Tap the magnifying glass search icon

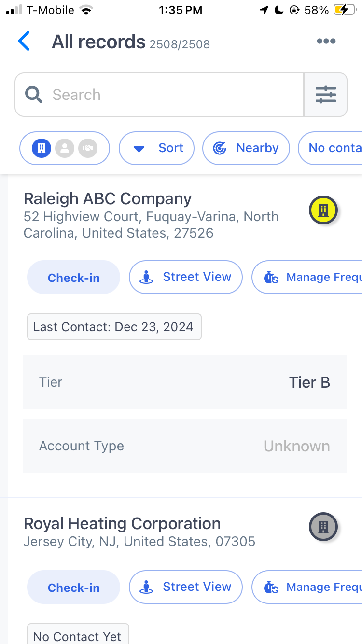(34, 95)
